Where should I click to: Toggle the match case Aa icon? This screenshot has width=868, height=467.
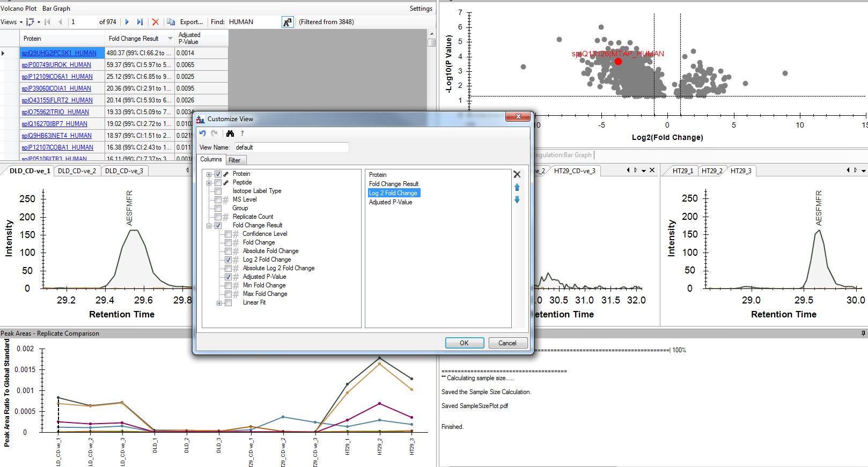[288, 22]
